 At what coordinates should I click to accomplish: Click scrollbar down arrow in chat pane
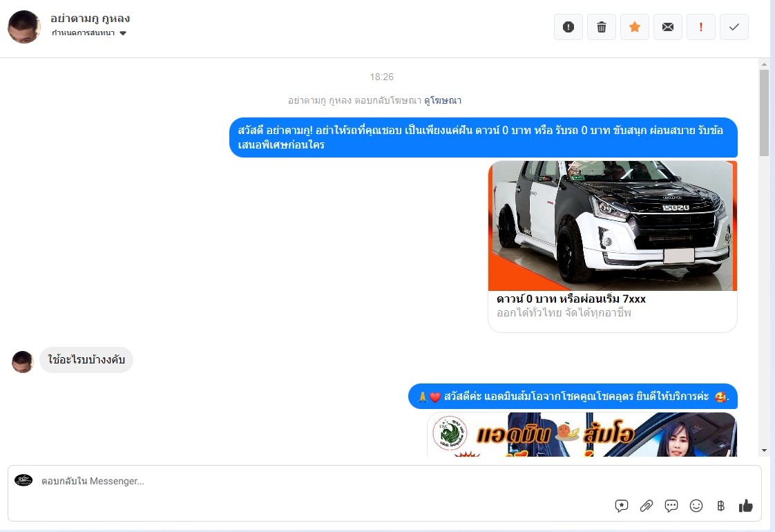764,450
